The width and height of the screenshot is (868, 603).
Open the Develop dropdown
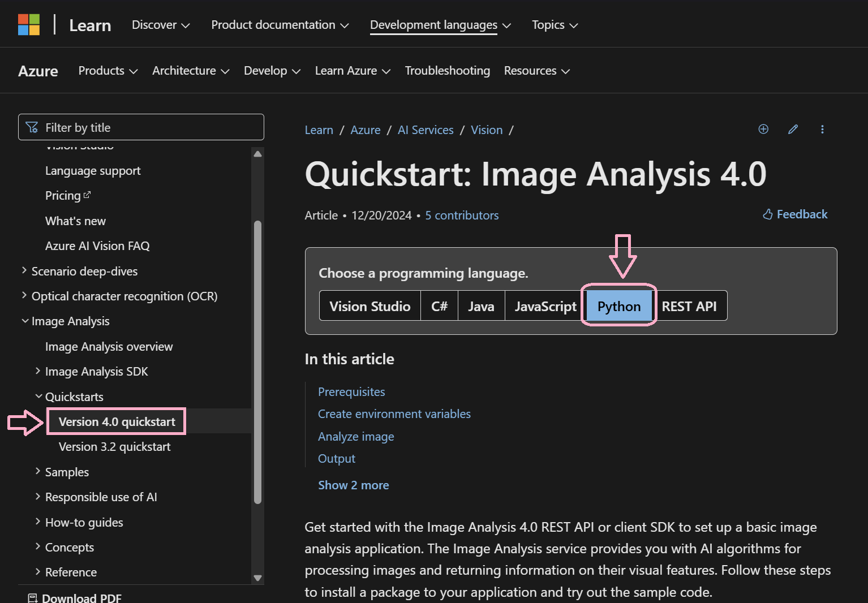(x=272, y=71)
